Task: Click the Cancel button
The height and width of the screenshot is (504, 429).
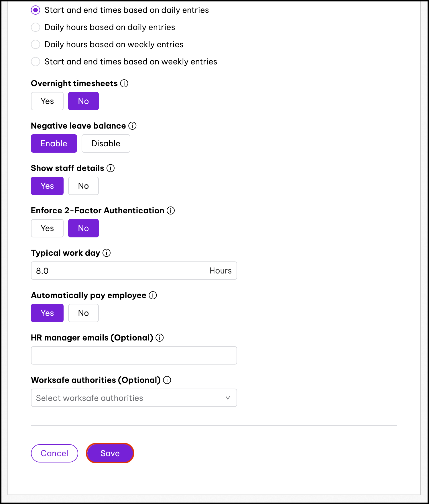Action: pos(54,453)
